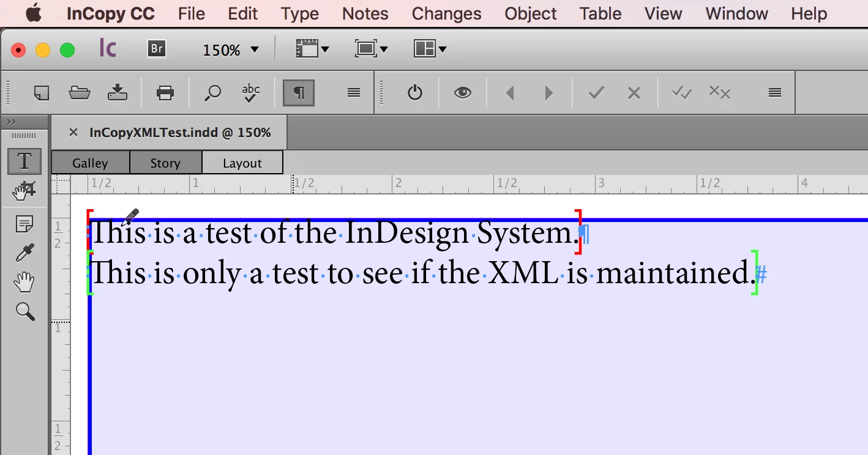Open the Notes menu
Screen dimensions: 868x455
coord(365,13)
